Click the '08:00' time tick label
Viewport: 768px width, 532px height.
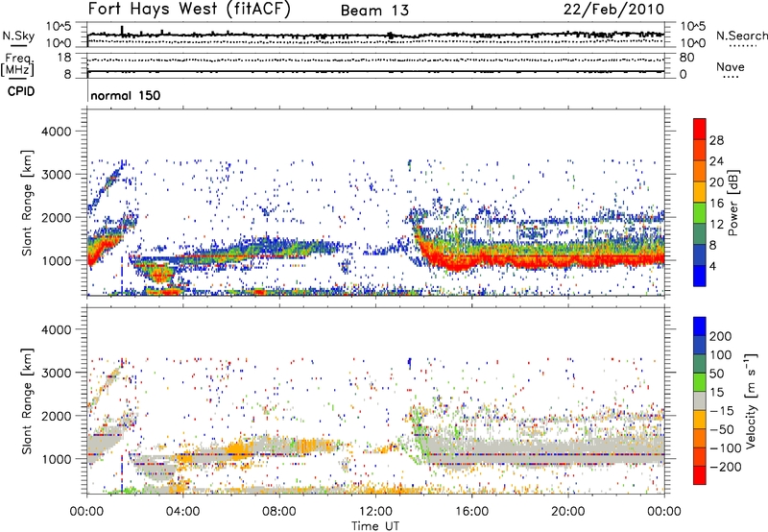pyautogui.click(x=279, y=512)
